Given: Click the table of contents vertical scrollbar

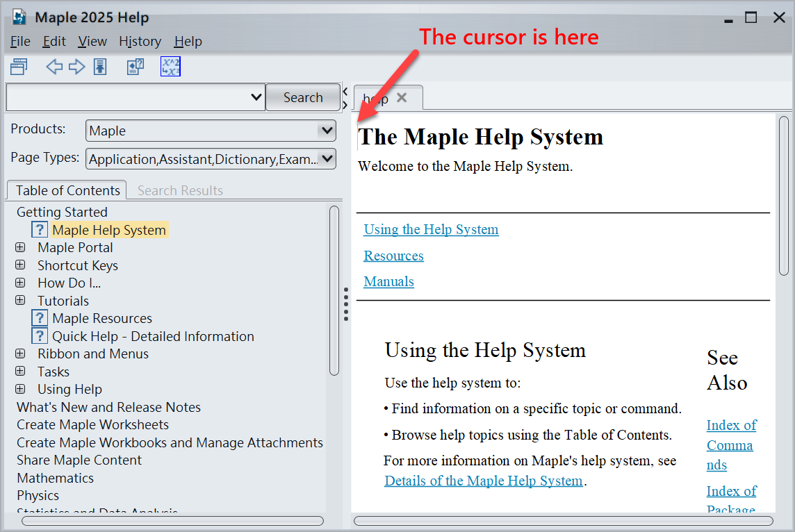Looking at the screenshot, I should pos(334,290).
